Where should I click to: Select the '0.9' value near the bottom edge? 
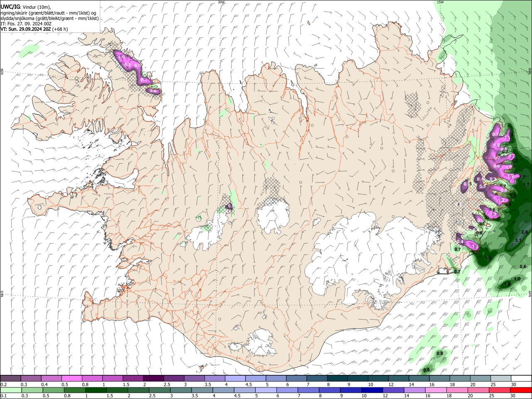point(426,370)
